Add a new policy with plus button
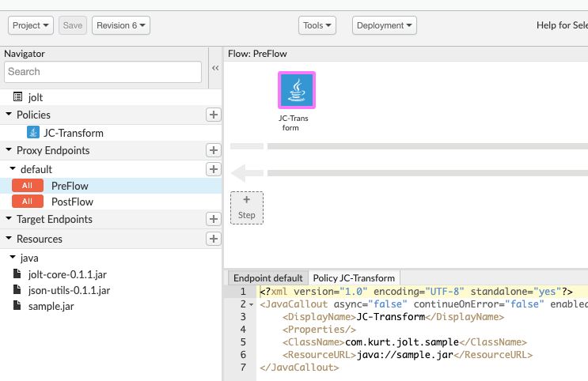 pyautogui.click(x=214, y=115)
